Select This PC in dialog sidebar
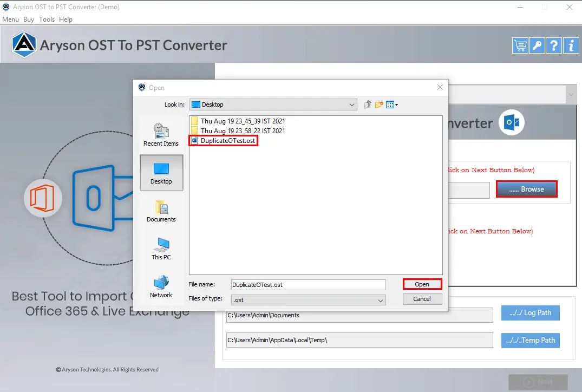Viewport: 582px width, 392px height. pos(161,249)
